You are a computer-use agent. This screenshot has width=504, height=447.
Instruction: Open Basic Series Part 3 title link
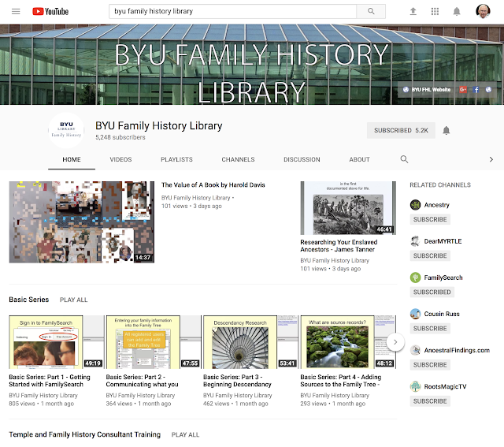237,381
